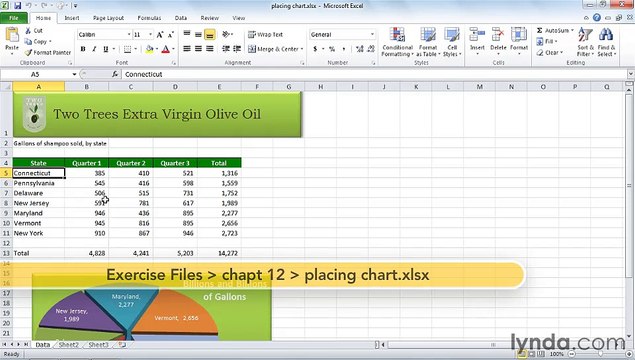Switch to the Data ribbon tab
This screenshot has height=360, width=635.
(x=181, y=18)
